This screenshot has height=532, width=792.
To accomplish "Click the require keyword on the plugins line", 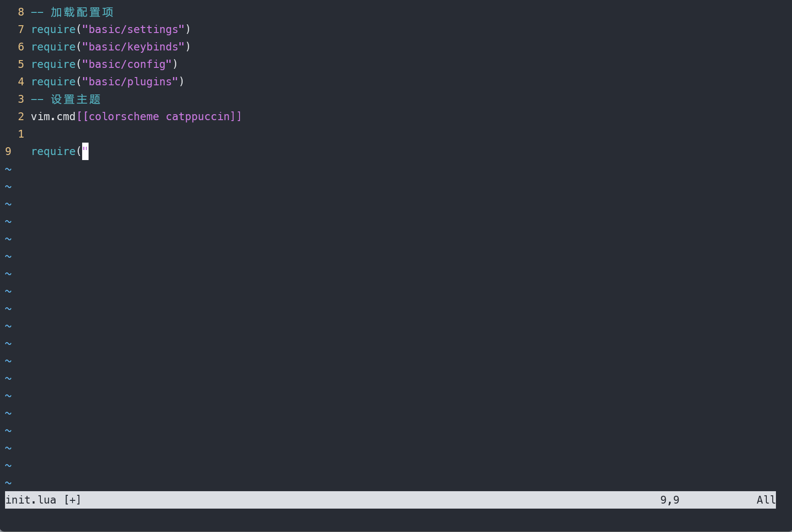I will point(53,82).
